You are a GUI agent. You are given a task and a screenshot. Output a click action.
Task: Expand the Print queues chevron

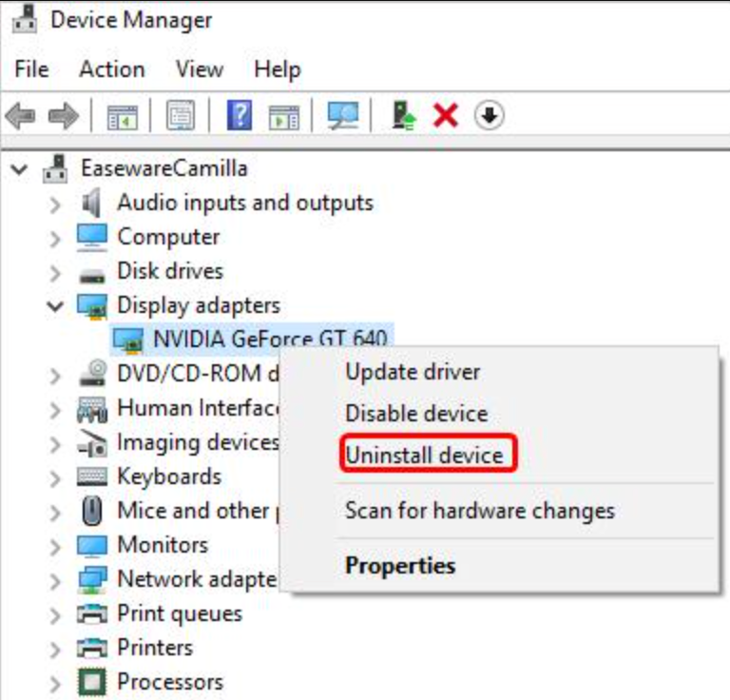[x=55, y=615]
